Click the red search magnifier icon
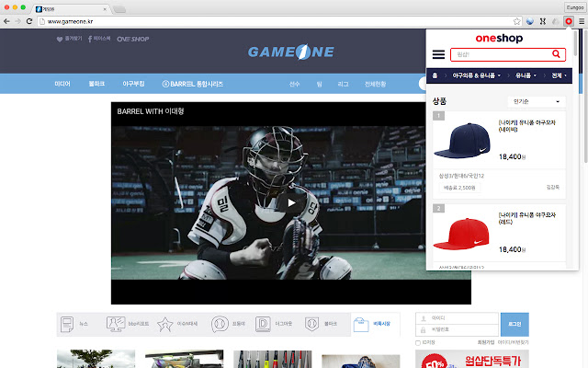The width and height of the screenshot is (588, 368). click(x=556, y=54)
